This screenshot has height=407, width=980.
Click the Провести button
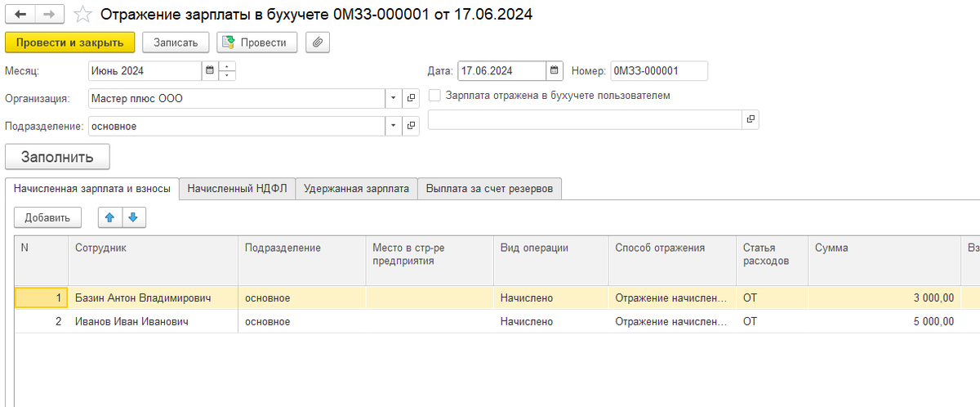[256, 42]
